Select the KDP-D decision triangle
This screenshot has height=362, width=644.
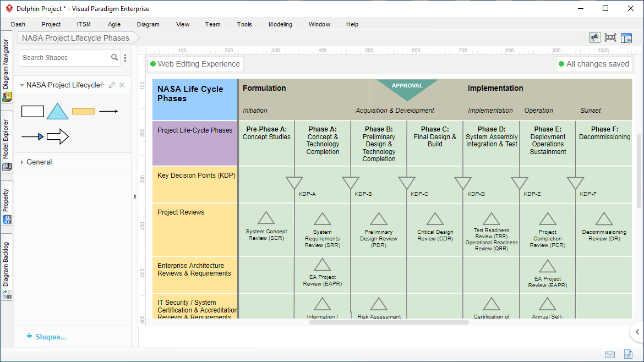click(463, 183)
